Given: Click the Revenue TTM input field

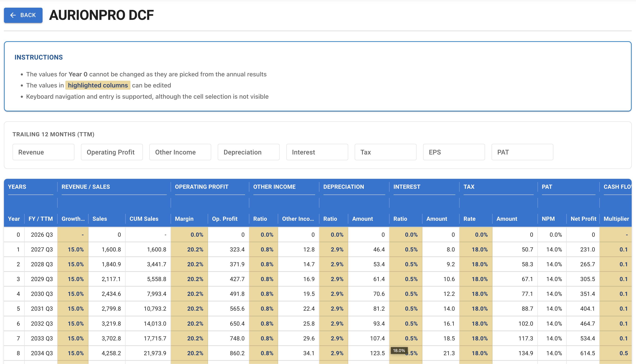Looking at the screenshot, I should click(43, 152).
